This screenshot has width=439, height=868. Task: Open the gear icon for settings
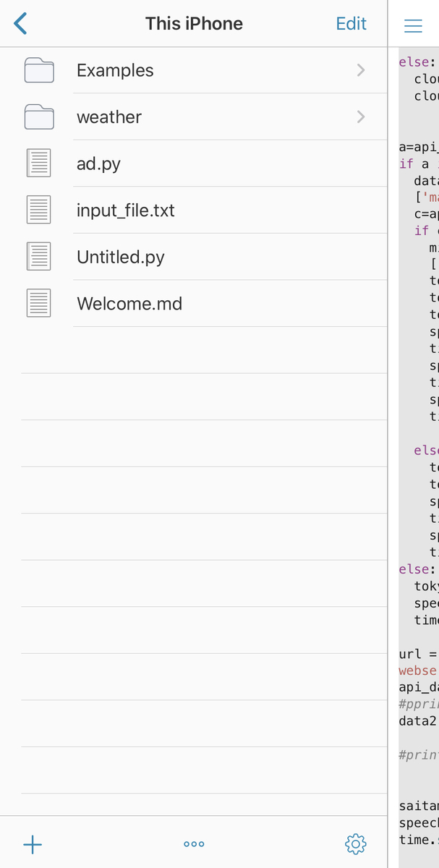click(355, 844)
